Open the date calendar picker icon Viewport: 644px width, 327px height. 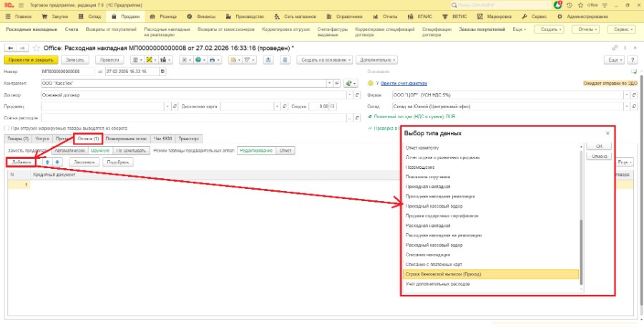[162, 72]
